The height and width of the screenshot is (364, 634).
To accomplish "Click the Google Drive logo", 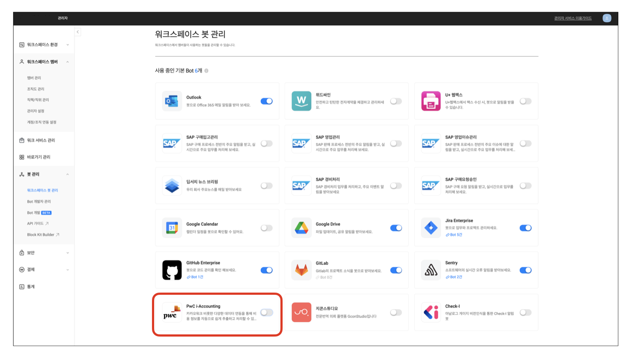I will pos(301,228).
